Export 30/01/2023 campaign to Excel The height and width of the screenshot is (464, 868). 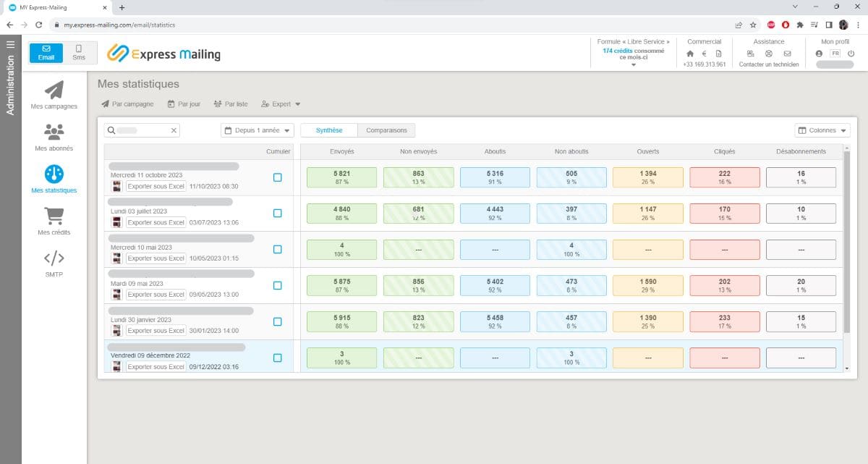(x=156, y=331)
